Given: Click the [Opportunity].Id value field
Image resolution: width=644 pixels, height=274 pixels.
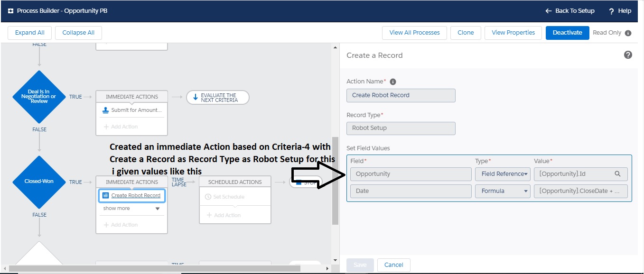Looking at the screenshot, I should [x=580, y=174].
